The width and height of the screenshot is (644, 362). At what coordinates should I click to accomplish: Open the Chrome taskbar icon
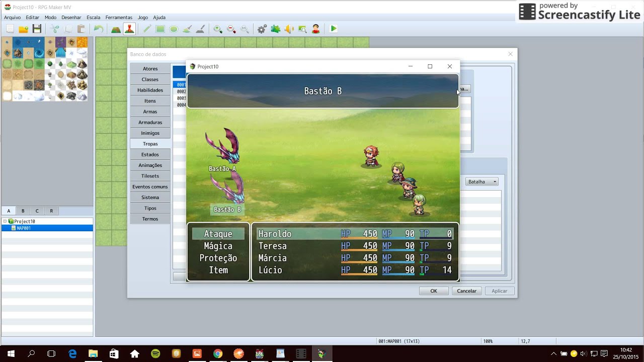click(217, 353)
